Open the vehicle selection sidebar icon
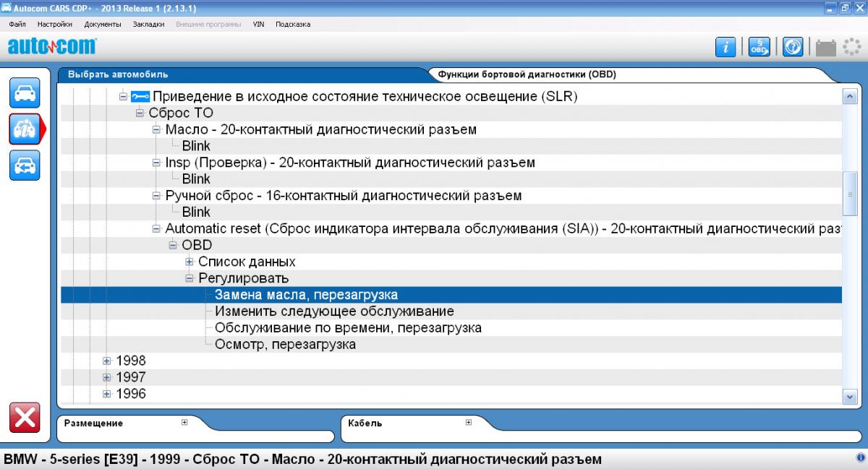Image resolution: width=868 pixels, height=469 pixels. tap(25, 93)
